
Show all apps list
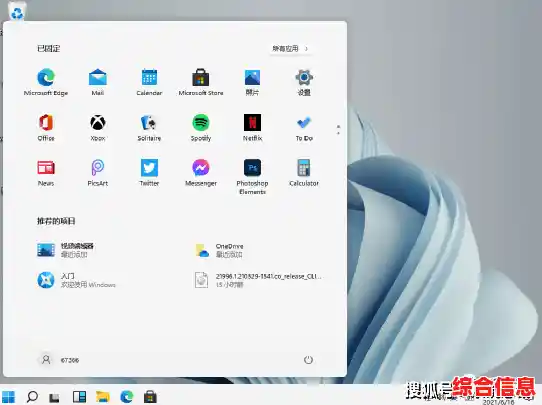coord(290,48)
